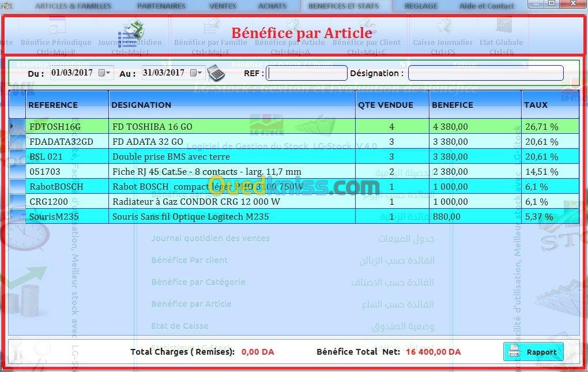Open the Au date calendar dropdown
Viewport: 588px width, 372px height.
coord(197,73)
